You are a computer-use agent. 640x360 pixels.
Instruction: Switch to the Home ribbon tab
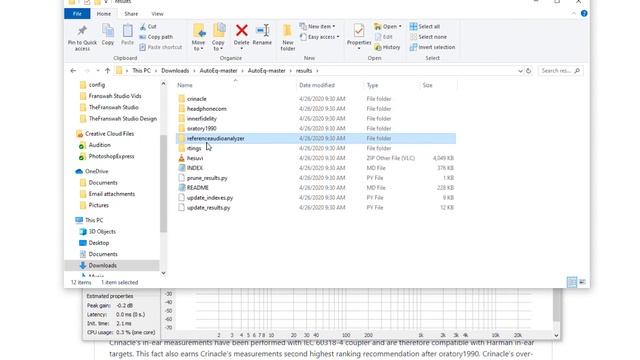(x=104, y=13)
